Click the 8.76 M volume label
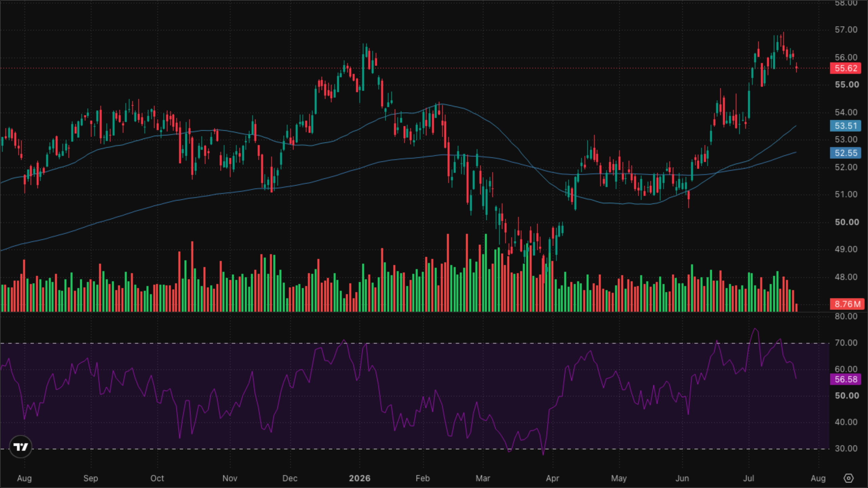 (847, 304)
